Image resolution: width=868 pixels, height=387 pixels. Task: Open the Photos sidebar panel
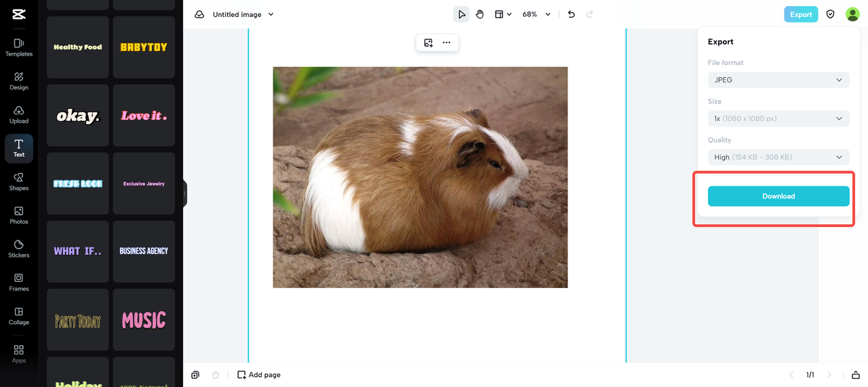tap(19, 216)
